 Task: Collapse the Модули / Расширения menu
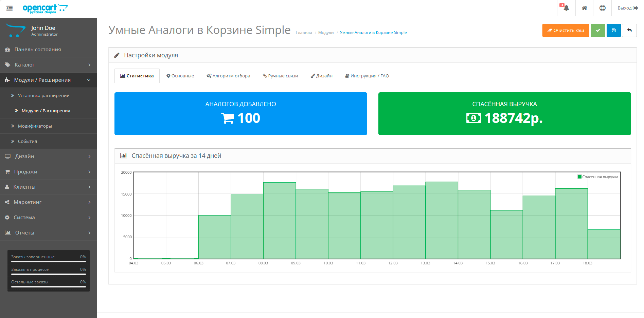coord(48,80)
